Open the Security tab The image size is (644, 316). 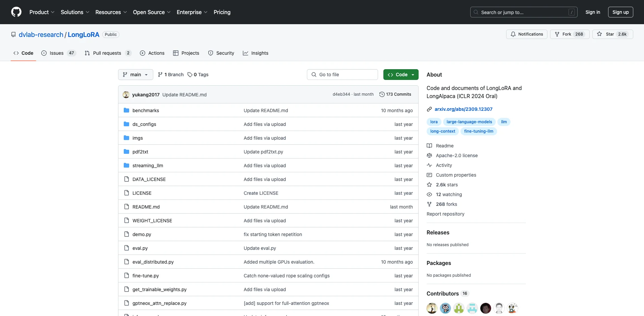click(x=221, y=53)
